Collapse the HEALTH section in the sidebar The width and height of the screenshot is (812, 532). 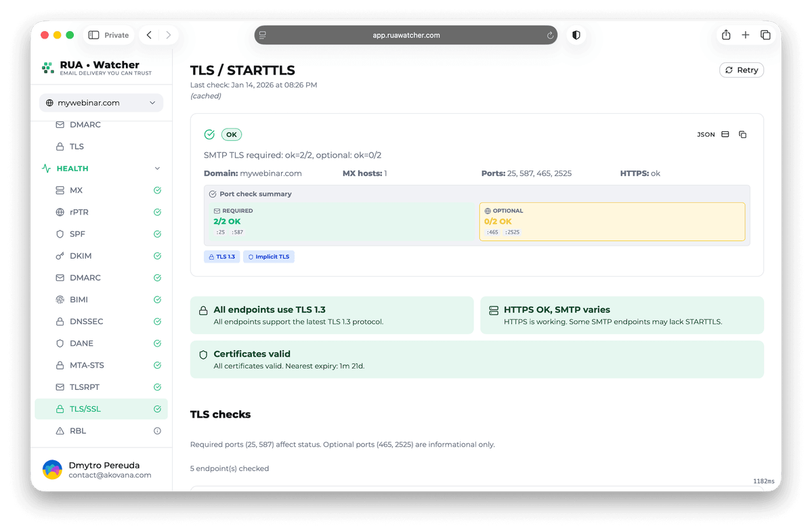157,168
